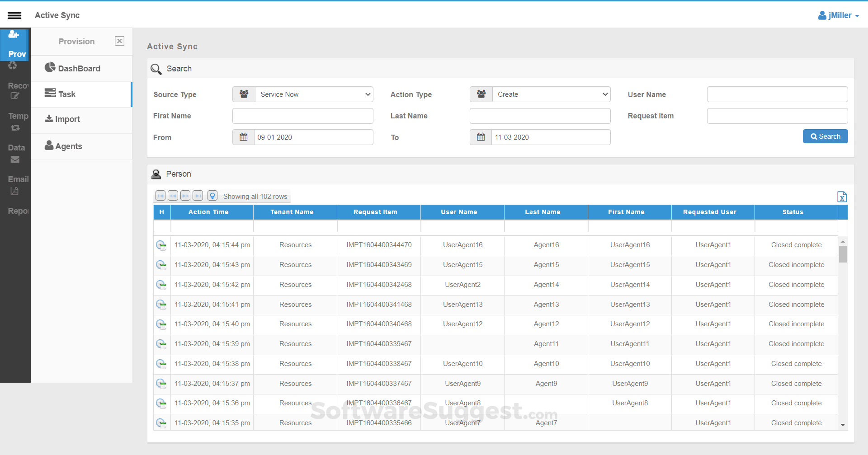Open the jMiller user menu
The image size is (868, 455).
point(839,15)
